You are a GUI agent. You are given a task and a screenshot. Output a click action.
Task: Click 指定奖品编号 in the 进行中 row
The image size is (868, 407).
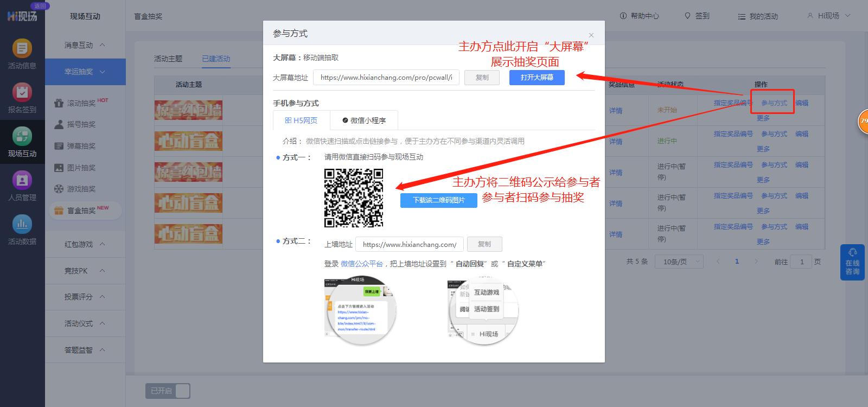pos(733,133)
